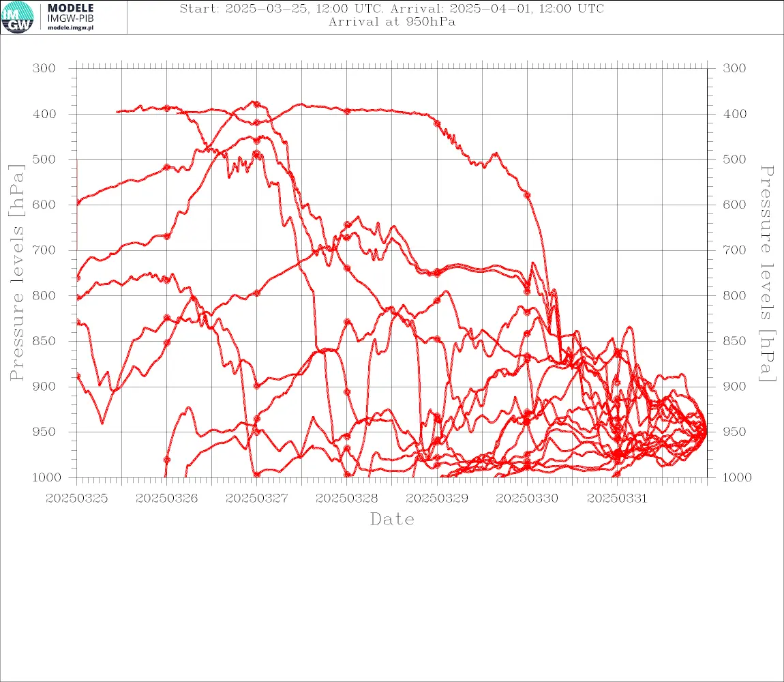Screen dimensions: 784x682
Task: Click the left axis 700 label
Action: coord(44,250)
